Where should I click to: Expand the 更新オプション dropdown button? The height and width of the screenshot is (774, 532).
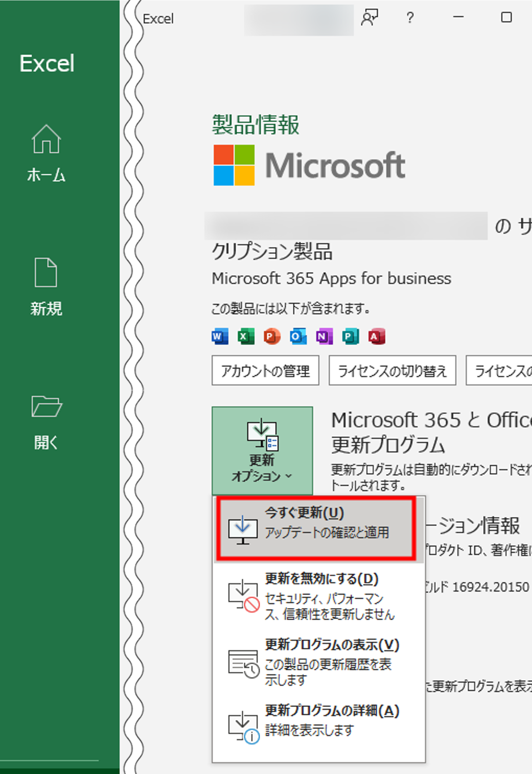pos(262,451)
